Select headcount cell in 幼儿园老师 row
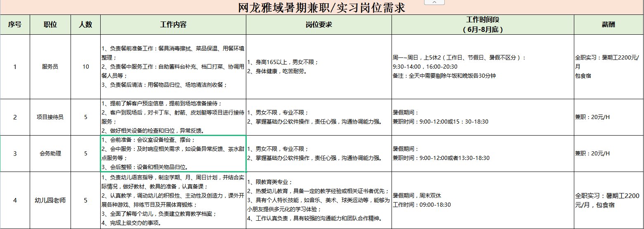 coord(85,200)
